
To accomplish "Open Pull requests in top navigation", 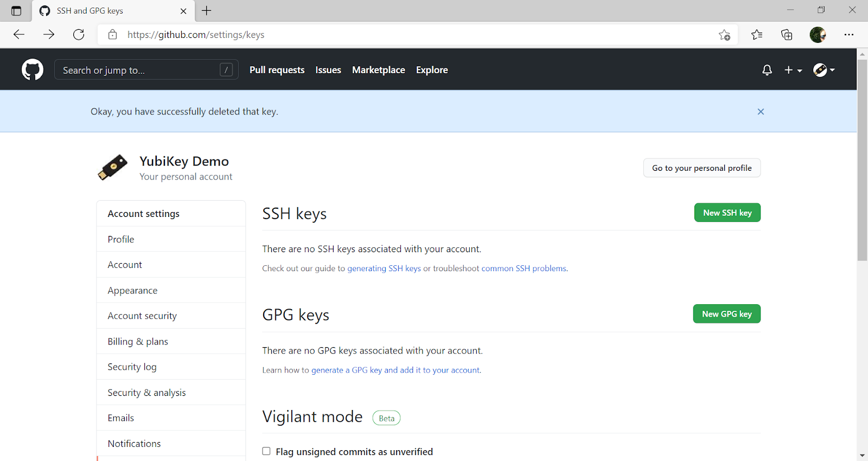I will [277, 70].
